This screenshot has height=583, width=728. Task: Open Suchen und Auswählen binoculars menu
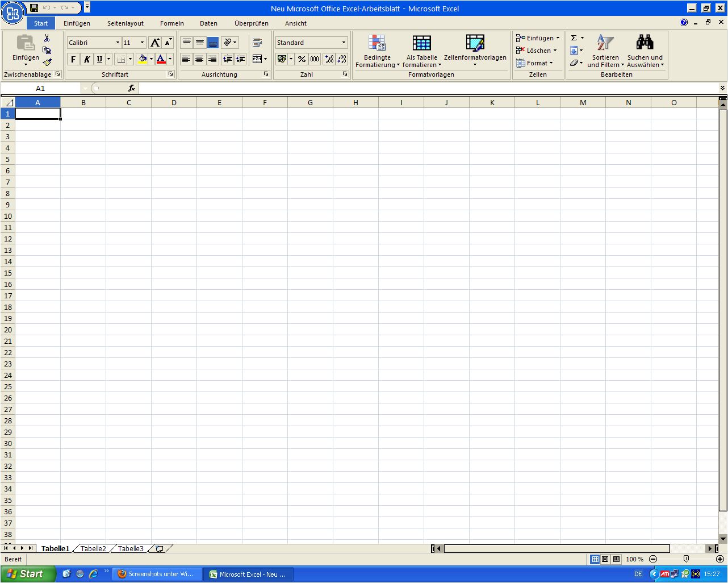coord(645,51)
